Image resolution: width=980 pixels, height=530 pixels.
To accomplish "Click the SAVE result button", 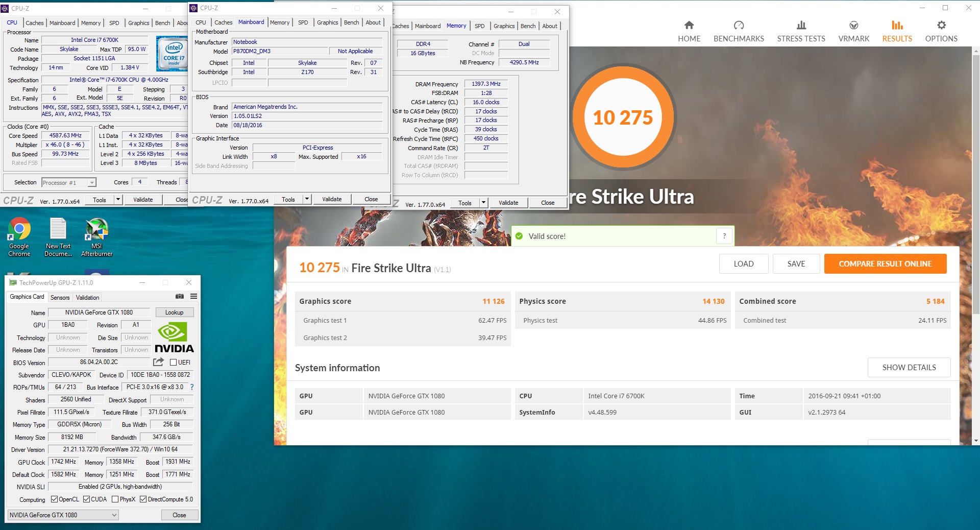I will tap(796, 263).
